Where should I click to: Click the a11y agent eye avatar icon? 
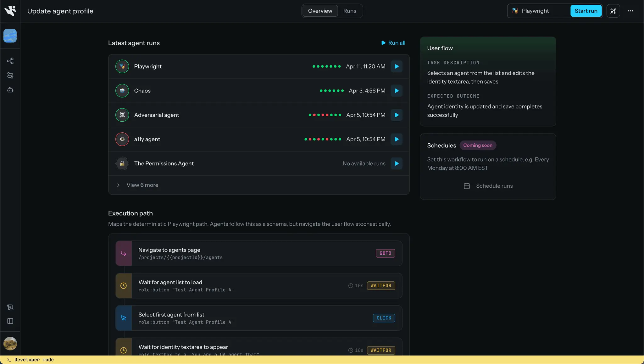(122, 139)
